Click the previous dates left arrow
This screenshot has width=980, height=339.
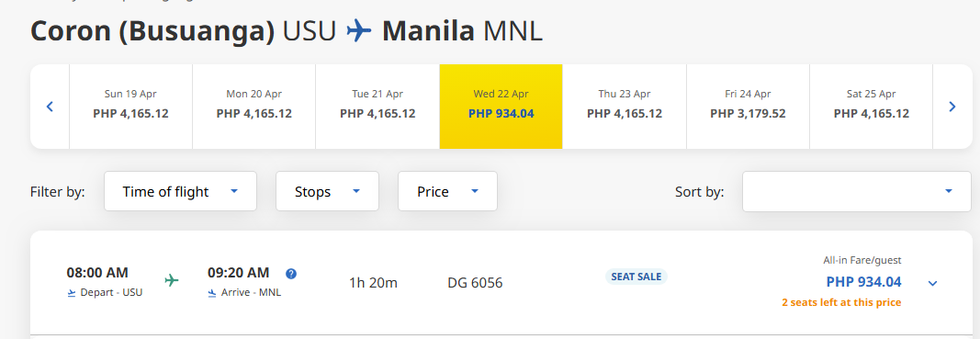pyautogui.click(x=50, y=107)
